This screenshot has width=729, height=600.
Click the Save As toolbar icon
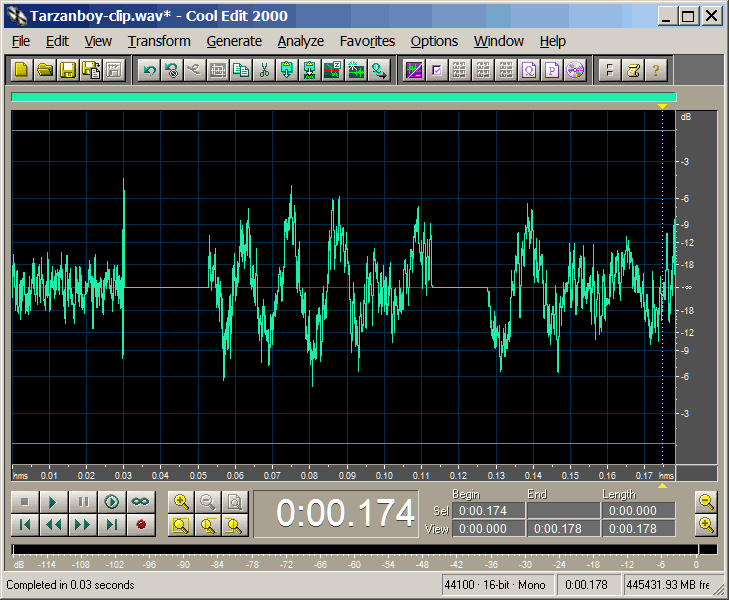[x=91, y=70]
